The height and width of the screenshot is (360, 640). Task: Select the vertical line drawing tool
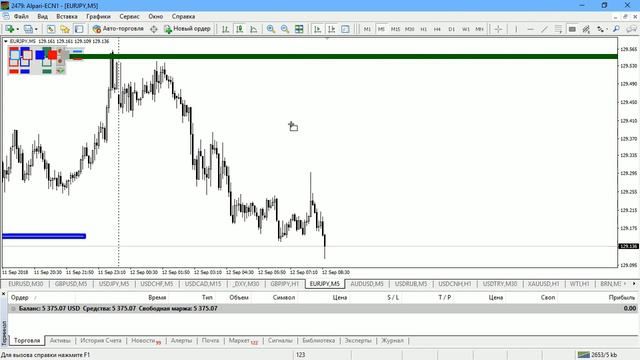(x=516, y=29)
